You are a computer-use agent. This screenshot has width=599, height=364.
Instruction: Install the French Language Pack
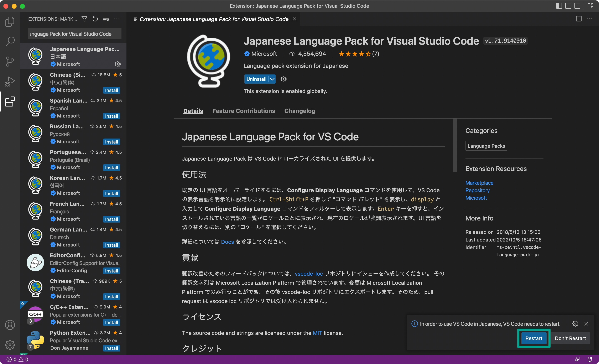point(111,219)
